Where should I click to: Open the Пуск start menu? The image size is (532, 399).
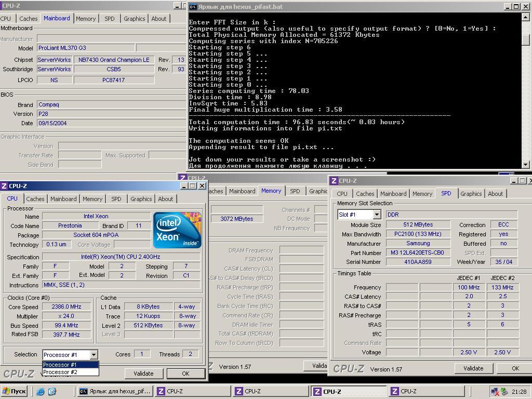14,392
